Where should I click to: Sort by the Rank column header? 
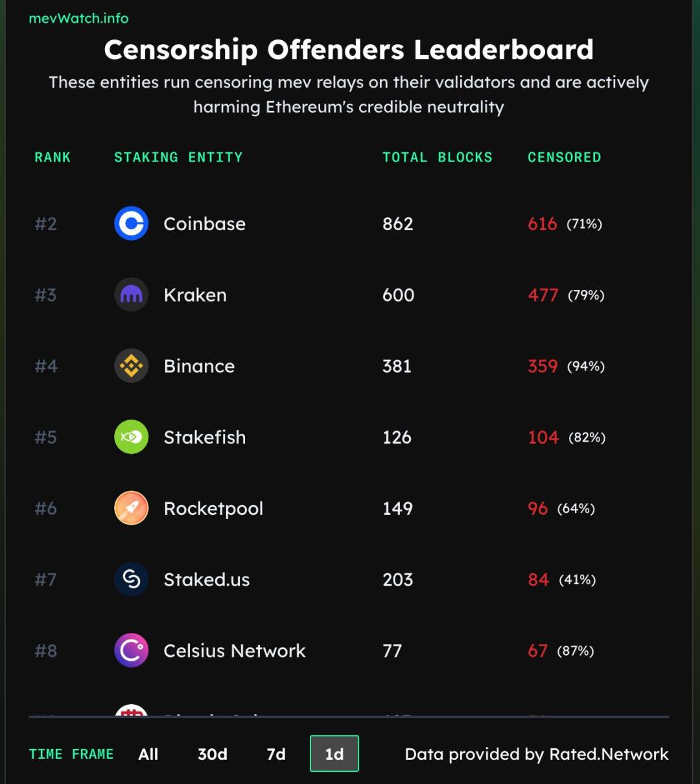click(x=52, y=158)
